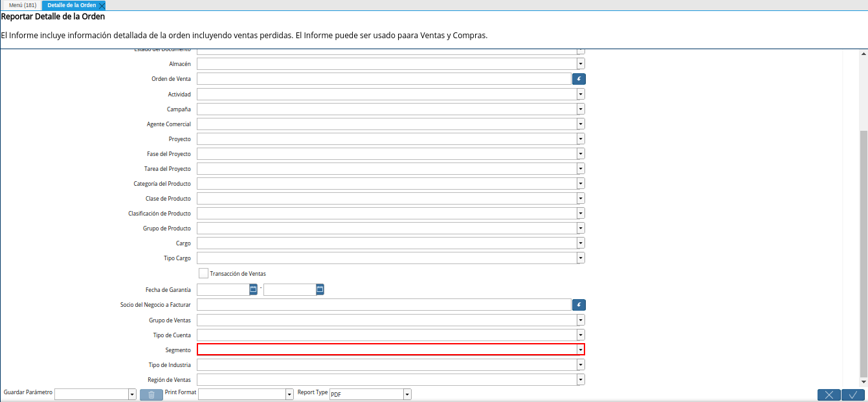Screen dimensions: 868x402
Task: Open the Guardar Parámetro combo box
Action: click(132, 394)
